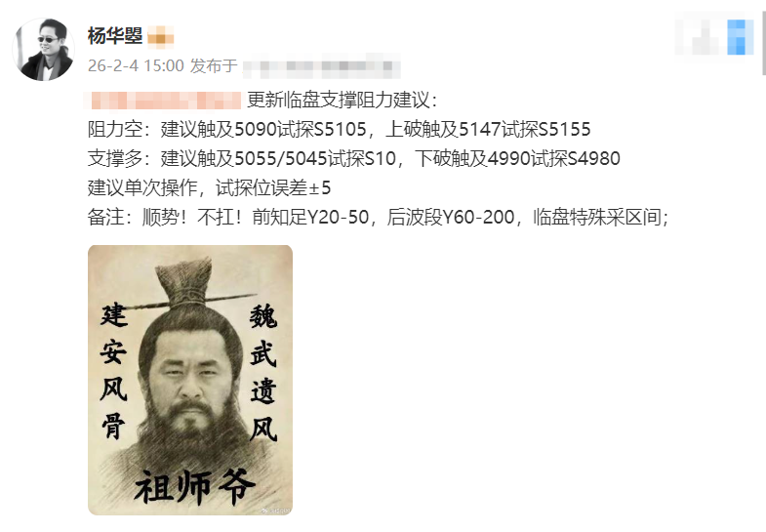Click the 发布于 label text
The image size is (766, 532).
coord(214,65)
